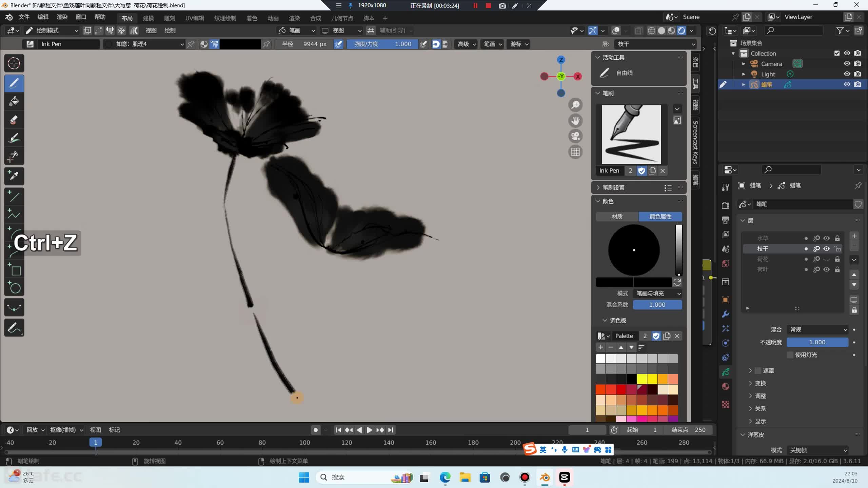Click the play animation button in the timeline
The width and height of the screenshot is (868, 488).
click(x=370, y=430)
